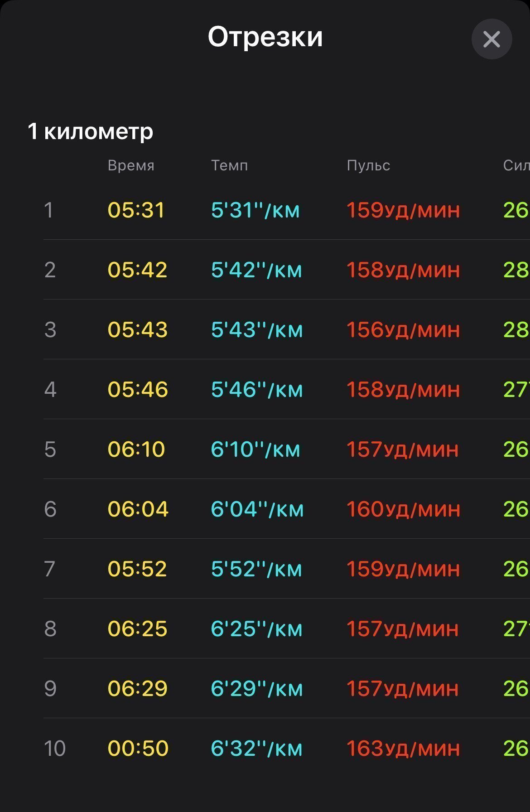Screen dimensions: 530x812
Task: Tap the 156уд/мин heart rate value
Action: pyautogui.click(x=403, y=330)
